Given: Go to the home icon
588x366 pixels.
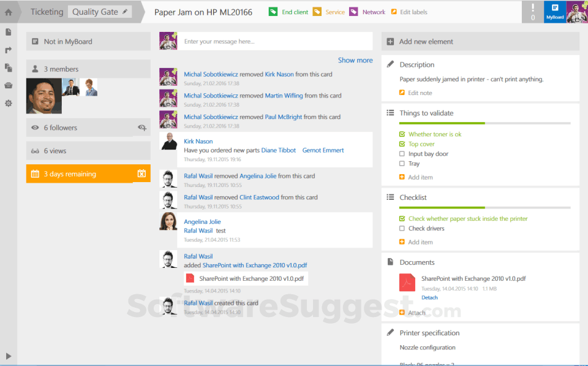Looking at the screenshot, I should pyautogui.click(x=8, y=12).
